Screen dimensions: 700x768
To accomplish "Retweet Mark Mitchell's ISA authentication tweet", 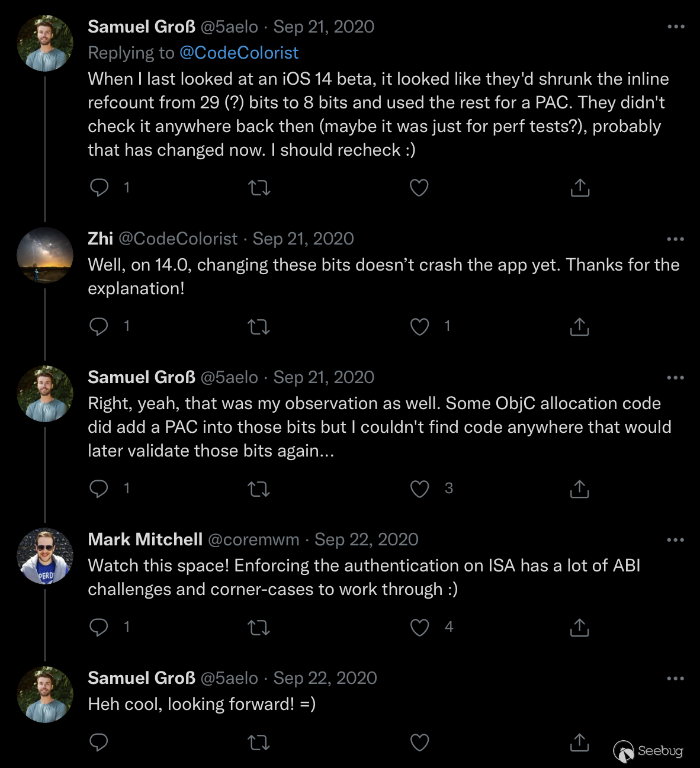I will click(x=259, y=628).
